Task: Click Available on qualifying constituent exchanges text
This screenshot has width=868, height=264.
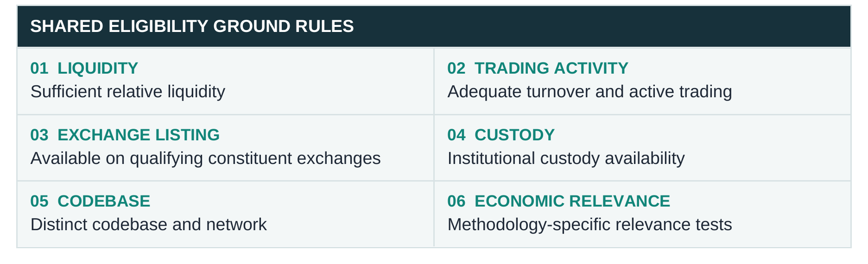Action: pyautogui.click(x=205, y=158)
